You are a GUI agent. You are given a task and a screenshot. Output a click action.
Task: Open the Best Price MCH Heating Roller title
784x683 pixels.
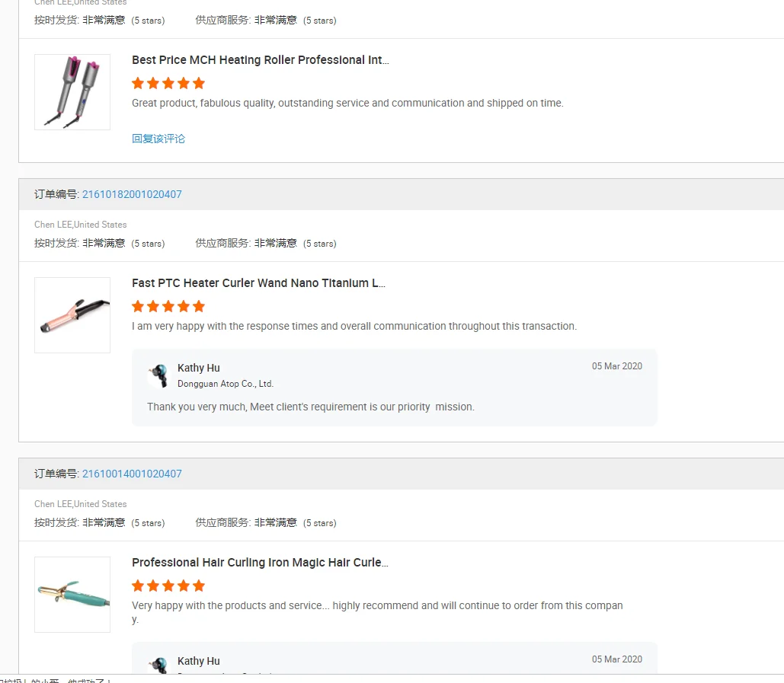[260, 60]
